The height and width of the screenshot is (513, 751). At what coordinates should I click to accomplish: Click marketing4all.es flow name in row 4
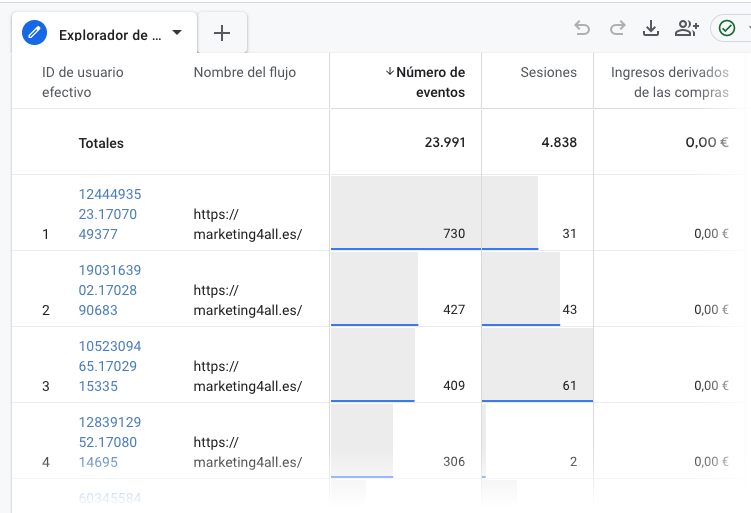click(248, 452)
